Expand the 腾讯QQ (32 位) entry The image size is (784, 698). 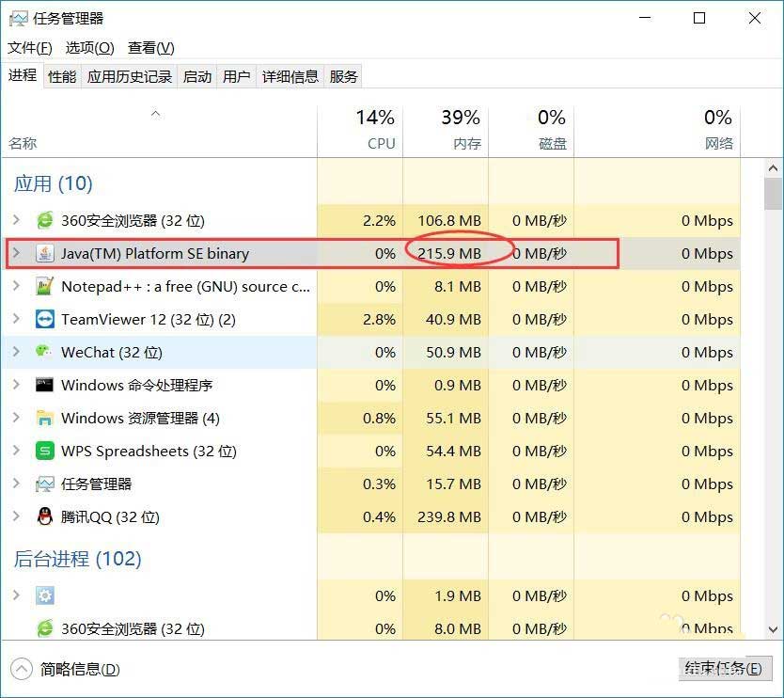tap(17, 516)
